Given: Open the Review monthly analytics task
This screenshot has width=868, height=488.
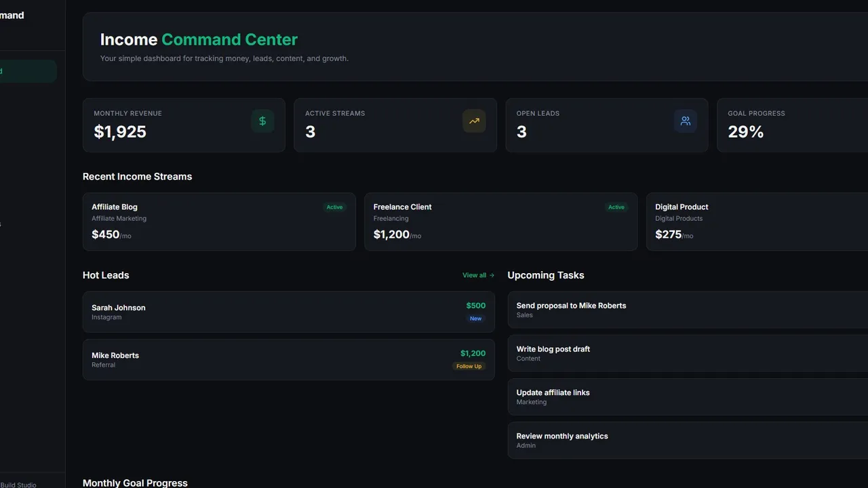Looking at the screenshot, I should click(688, 440).
